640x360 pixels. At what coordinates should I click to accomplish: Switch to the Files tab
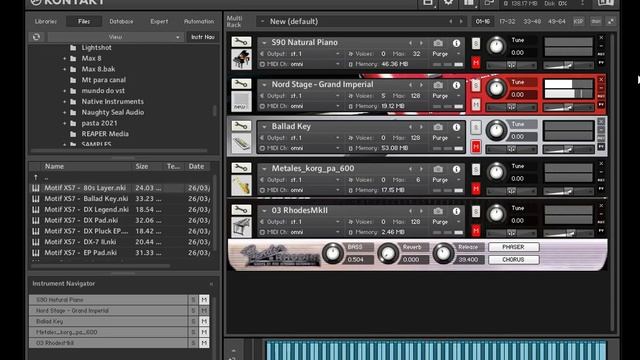(x=84, y=21)
